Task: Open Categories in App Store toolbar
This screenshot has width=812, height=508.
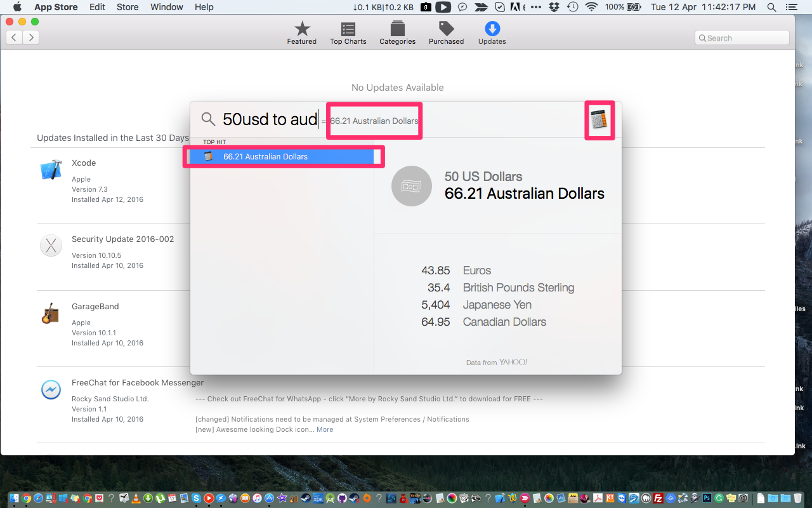Action: pos(398,33)
